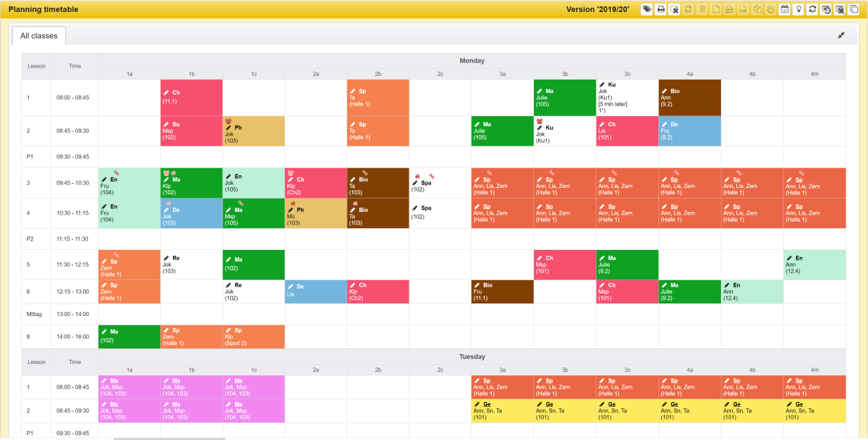Click the link icon above 1a En lesson 3

[x=117, y=171]
